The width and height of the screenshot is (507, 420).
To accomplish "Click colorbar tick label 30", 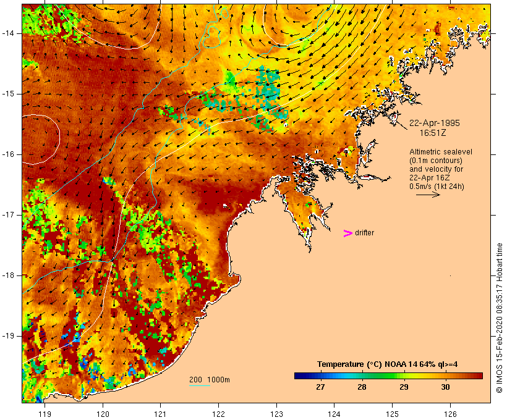I will tap(445, 387).
